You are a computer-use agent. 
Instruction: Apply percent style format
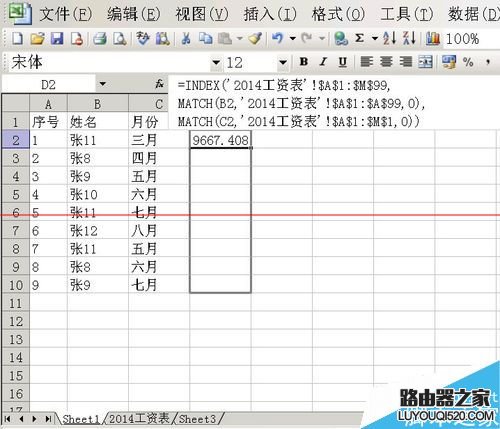(468, 62)
